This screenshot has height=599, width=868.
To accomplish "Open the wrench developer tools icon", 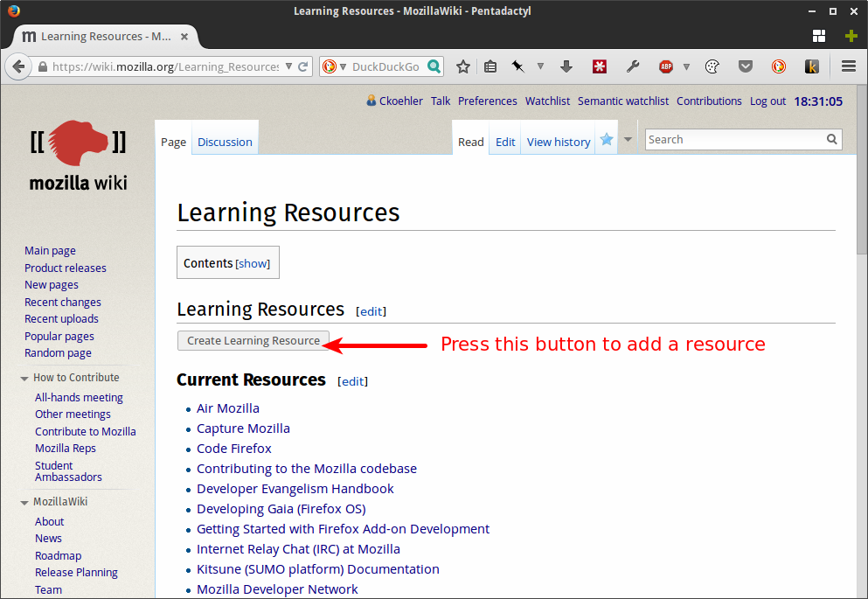I will click(633, 67).
